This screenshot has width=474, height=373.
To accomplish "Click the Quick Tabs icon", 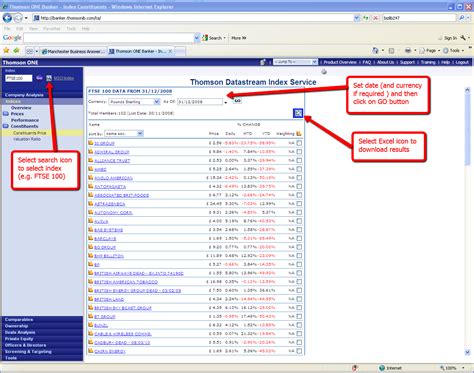I will 30,51.
